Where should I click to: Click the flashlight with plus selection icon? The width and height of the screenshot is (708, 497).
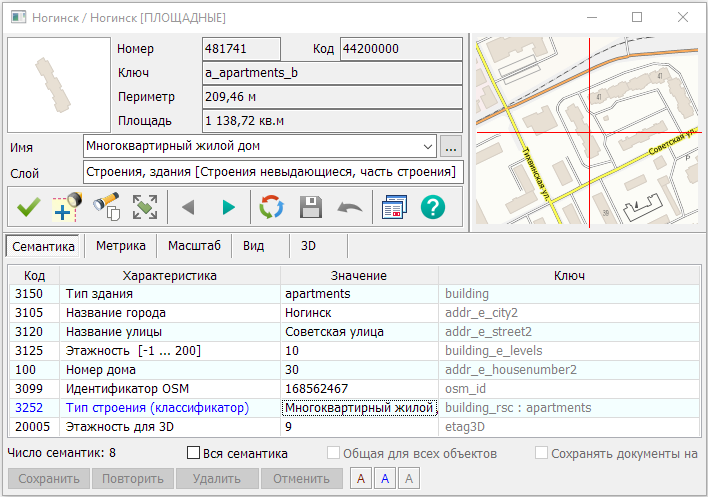tap(67, 207)
